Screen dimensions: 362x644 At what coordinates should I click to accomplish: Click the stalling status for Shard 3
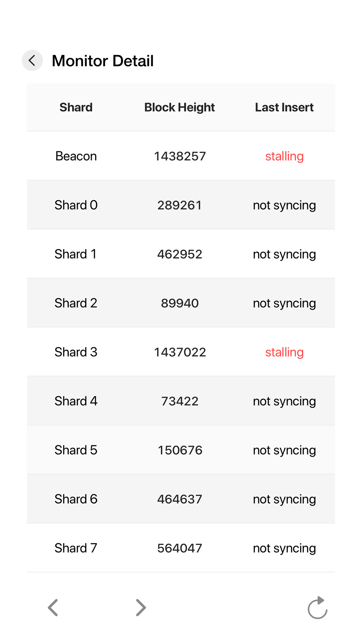point(284,353)
